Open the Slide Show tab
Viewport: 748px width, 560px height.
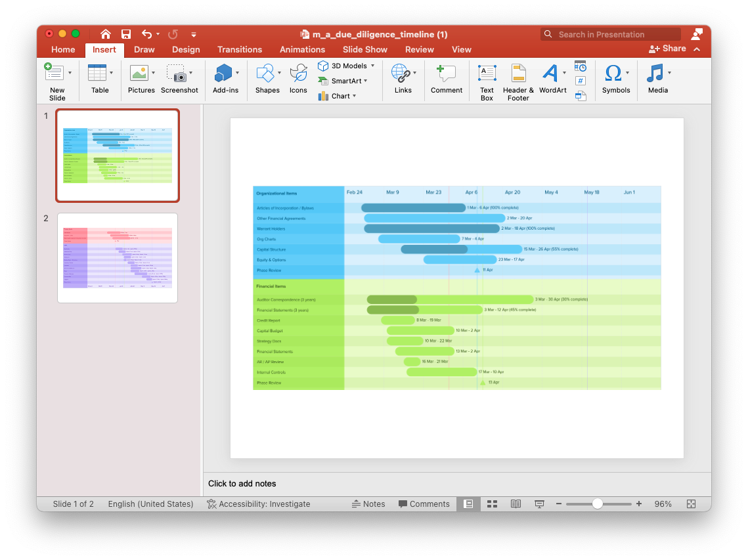[365, 50]
